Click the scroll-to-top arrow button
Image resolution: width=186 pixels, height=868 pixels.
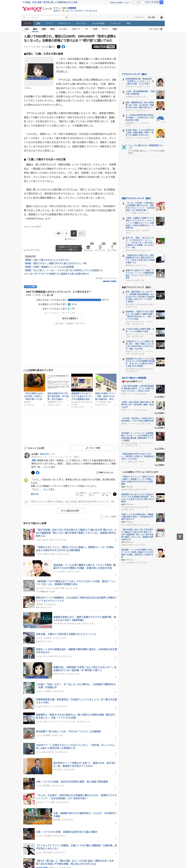point(180,536)
